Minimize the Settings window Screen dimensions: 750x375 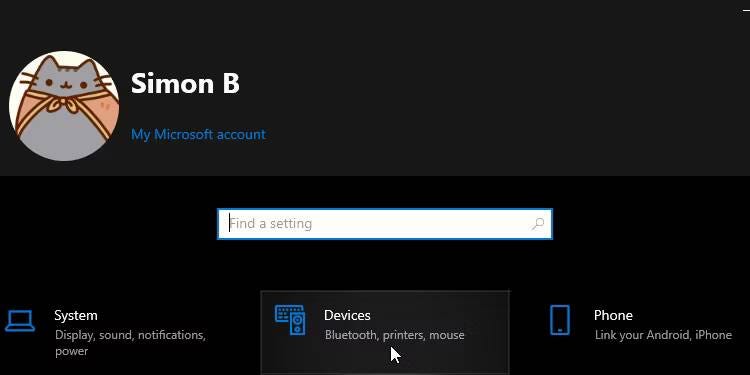[745, 10]
